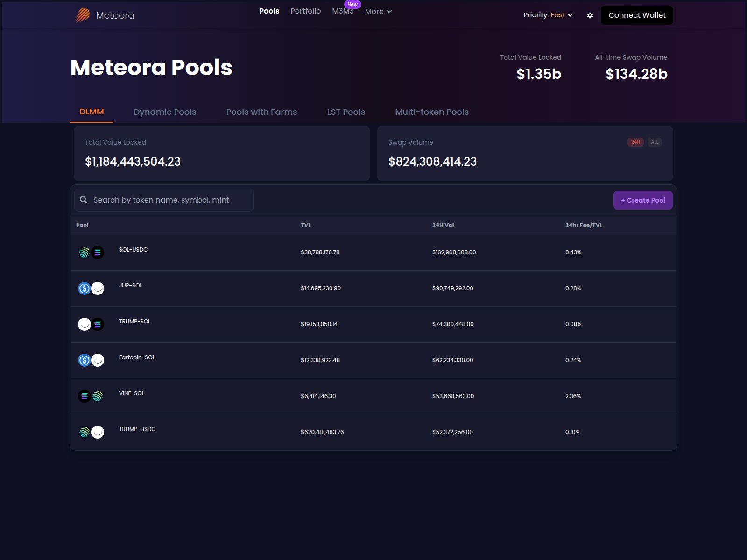This screenshot has height=560, width=747.
Task: Click second token icon in VINE-SOL row
Action: click(x=98, y=396)
